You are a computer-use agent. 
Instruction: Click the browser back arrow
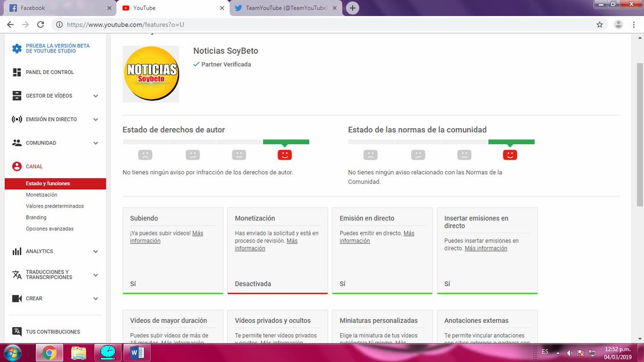coord(10,25)
